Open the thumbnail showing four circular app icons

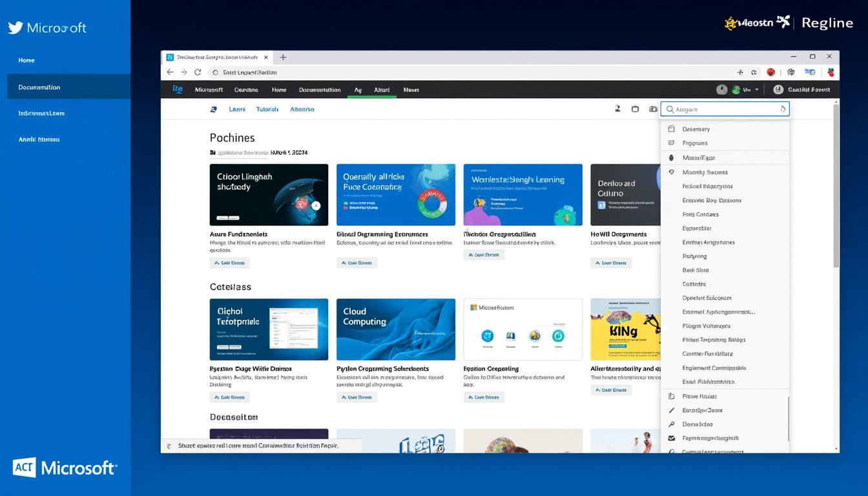523,329
